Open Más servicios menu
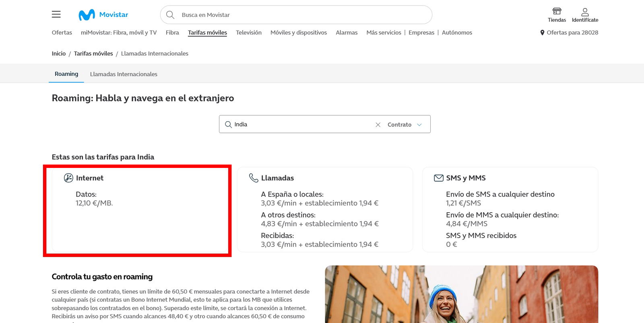Image resolution: width=644 pixels, height=323 pixels. [384, 33]
